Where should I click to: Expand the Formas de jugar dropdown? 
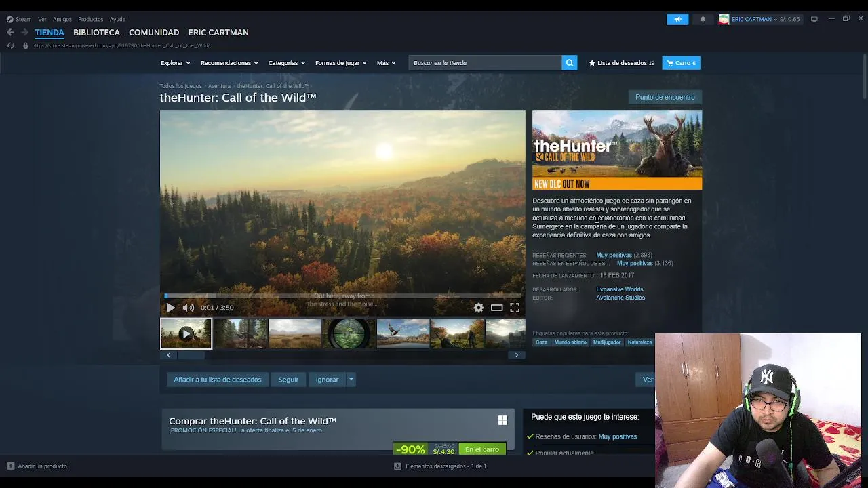click(341, 62)
